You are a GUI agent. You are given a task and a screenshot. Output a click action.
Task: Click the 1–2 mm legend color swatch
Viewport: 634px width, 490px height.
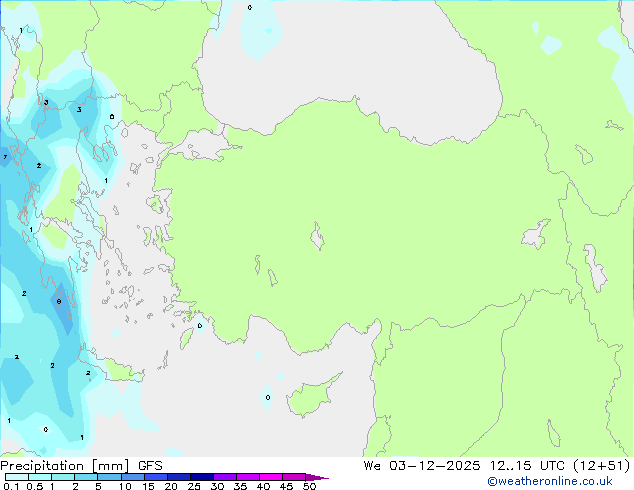coord(63,477)
